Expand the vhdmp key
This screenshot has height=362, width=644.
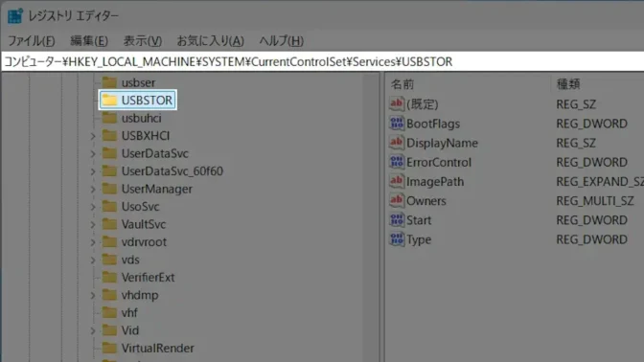point(93,296)
